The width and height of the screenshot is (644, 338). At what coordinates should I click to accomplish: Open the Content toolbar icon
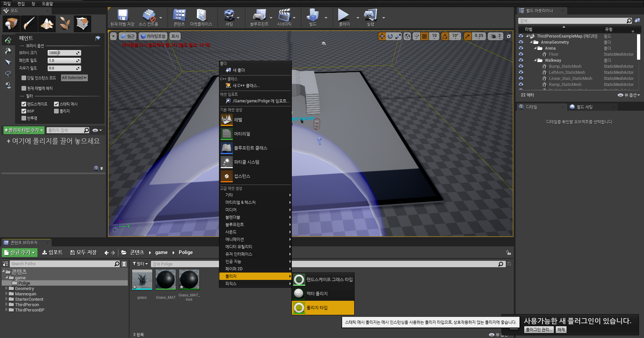[x=179, y=18]
